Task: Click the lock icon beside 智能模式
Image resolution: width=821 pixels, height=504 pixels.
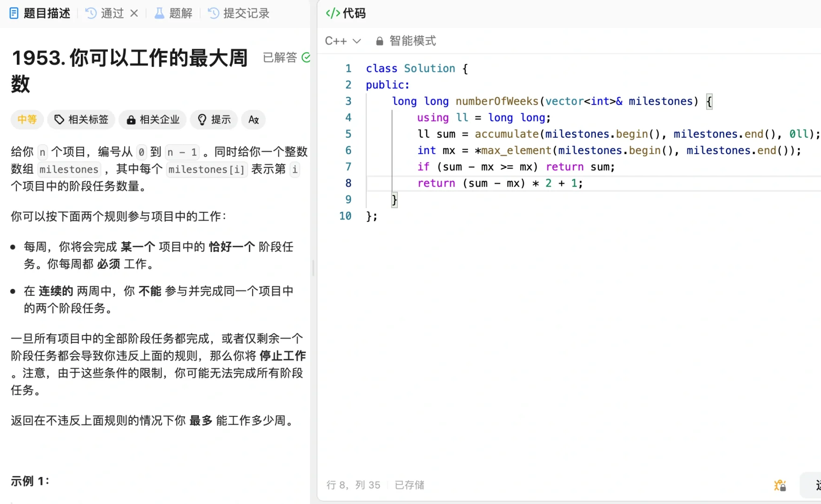Action: [x=380, y=41]
